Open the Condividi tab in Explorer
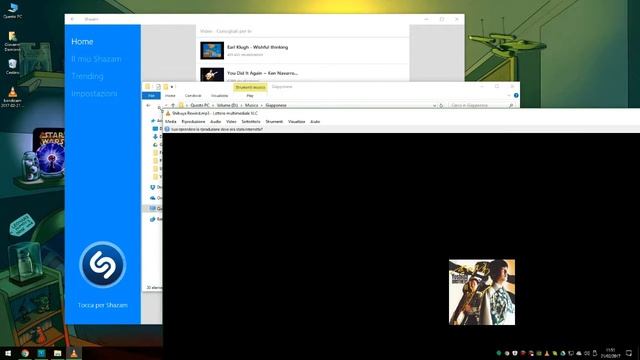Screen dimensions: 640x360 click(x=193, y=96)
